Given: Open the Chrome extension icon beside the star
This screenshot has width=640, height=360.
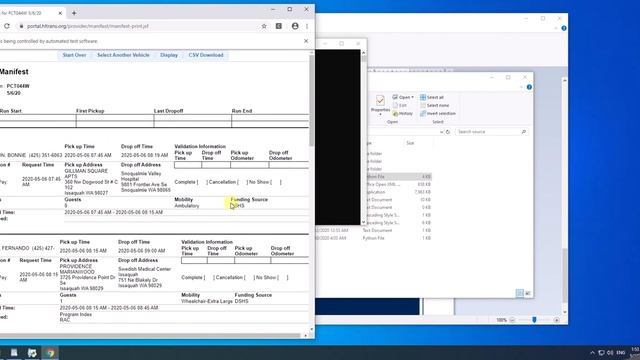Looking at the screenshot, I should click(x=279, y=26).
